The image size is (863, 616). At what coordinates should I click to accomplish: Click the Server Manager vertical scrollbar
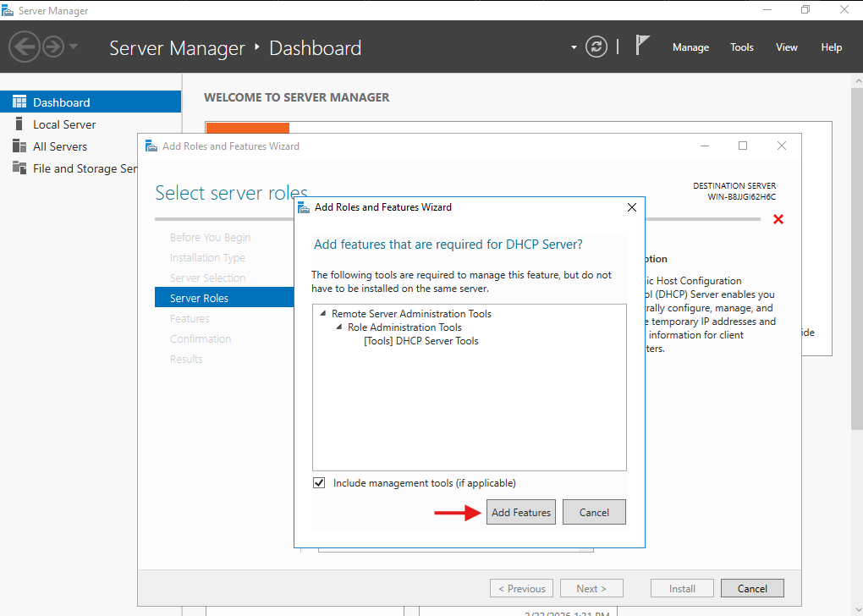(857, 259)
